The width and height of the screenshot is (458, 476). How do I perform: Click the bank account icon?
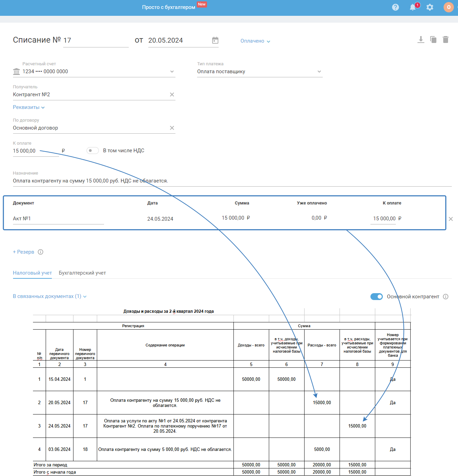[16, 71]
